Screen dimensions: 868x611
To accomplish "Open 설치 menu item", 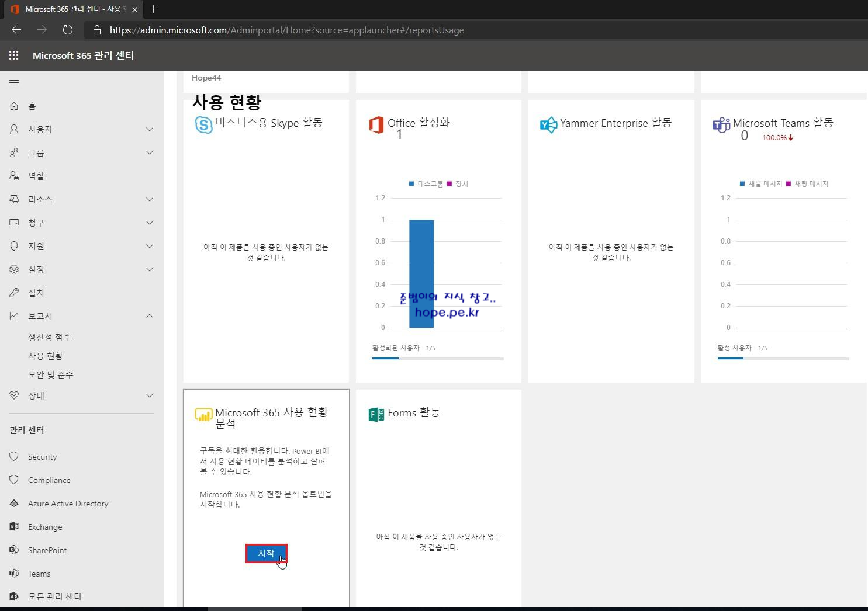I will tap(36, 293).
